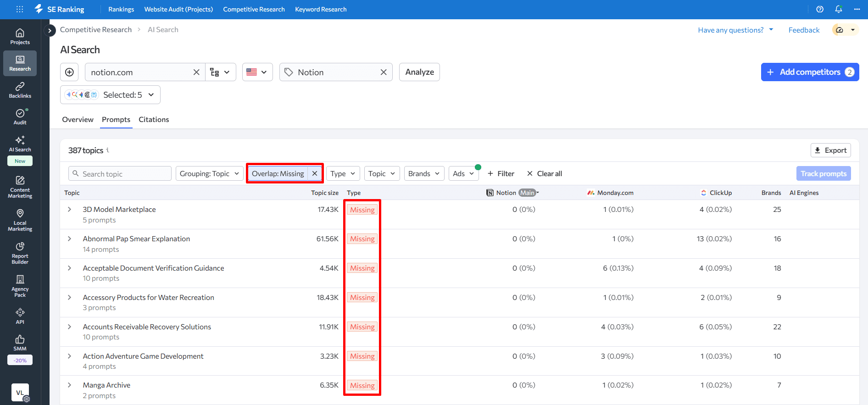Image resolution: width=868 pixels, height=405 pixels.
Task: Open the US country flag dropdown
Action: 257,72
